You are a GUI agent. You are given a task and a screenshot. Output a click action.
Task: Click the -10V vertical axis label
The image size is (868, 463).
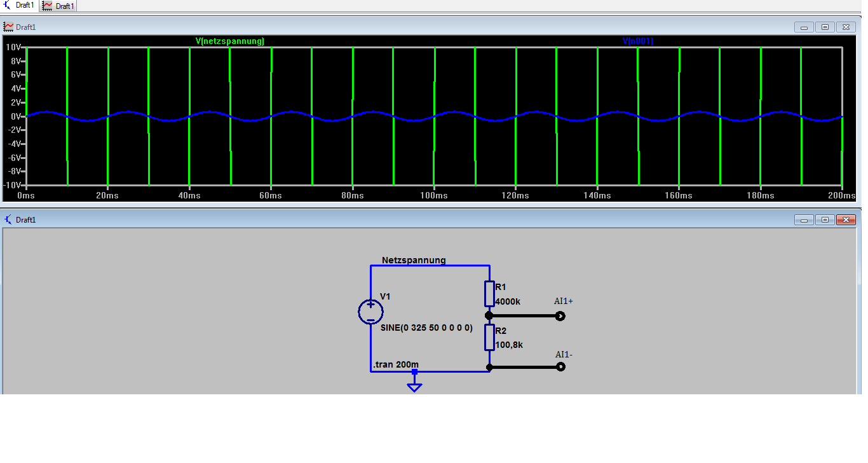coord(12,185)
